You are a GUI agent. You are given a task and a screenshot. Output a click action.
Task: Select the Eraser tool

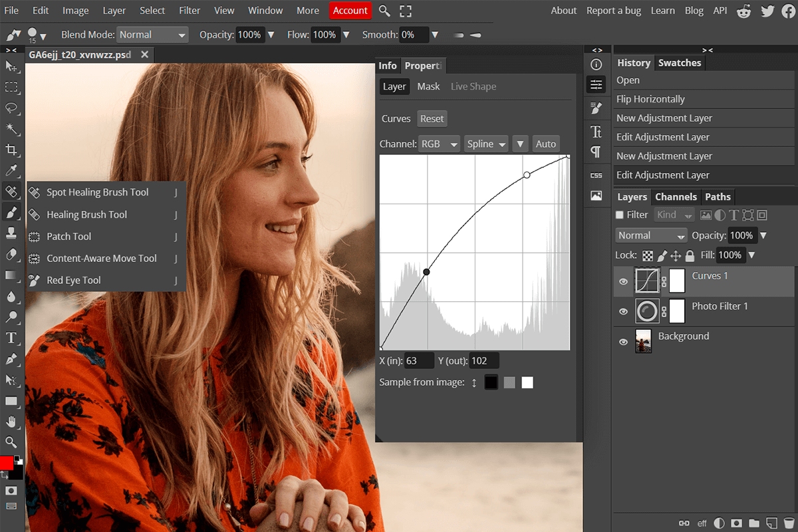tap(11, 254)
